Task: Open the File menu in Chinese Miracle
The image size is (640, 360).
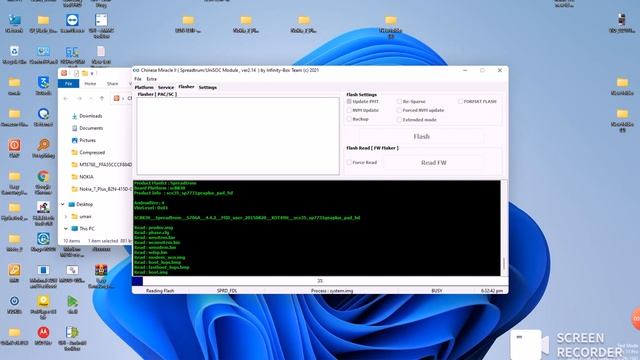Action: (x=138, y=79)
